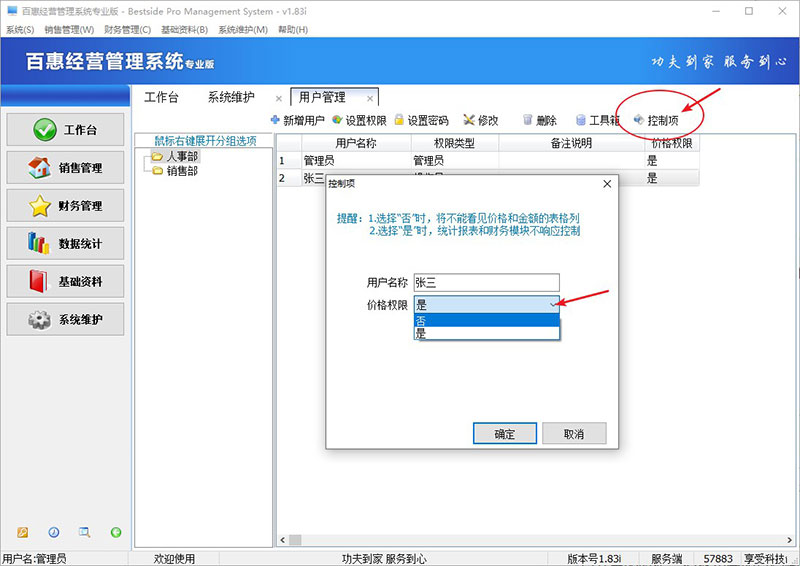Screen dimensions: 800x566
Task: Click 用户名:管理员 in the status bar
Action: point(34,559)
